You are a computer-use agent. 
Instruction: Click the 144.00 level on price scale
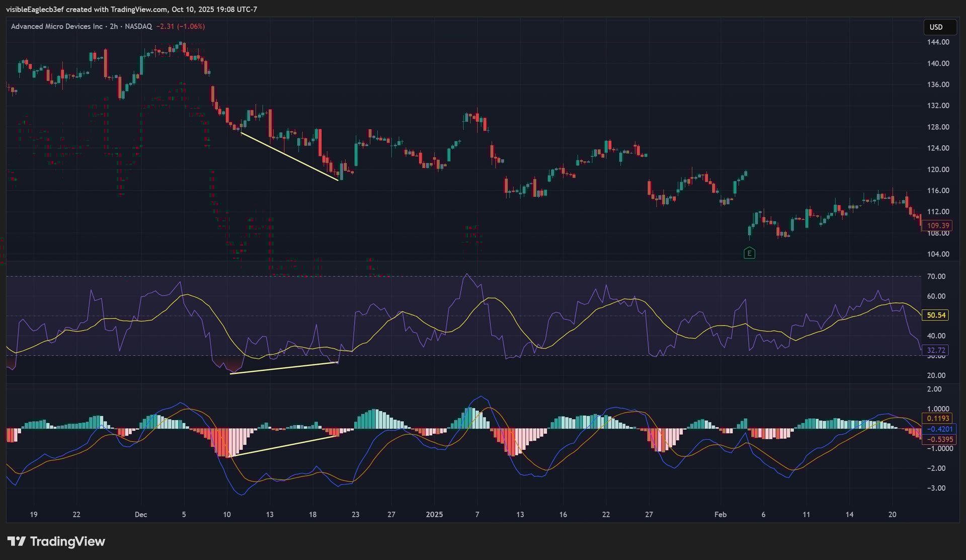[x=938, y=42]
